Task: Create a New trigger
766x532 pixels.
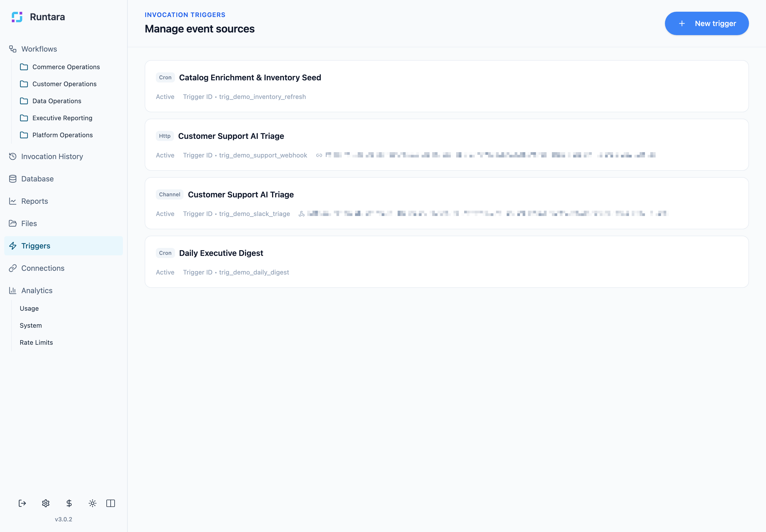Action: coord(707,23)
